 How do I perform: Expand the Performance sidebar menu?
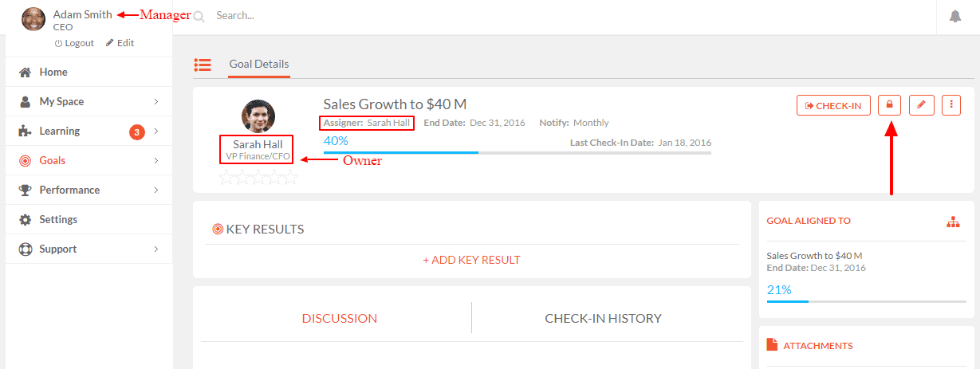[88, 190]
